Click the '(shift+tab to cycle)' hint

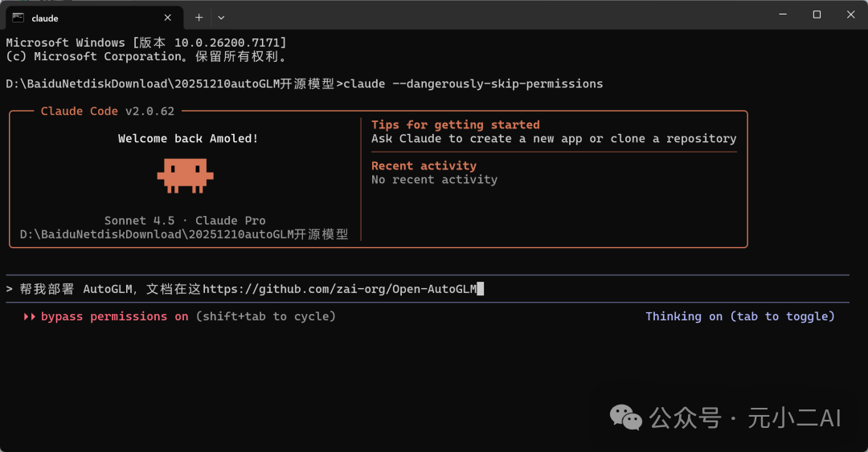pyautogui.click(x=266, y=316)
